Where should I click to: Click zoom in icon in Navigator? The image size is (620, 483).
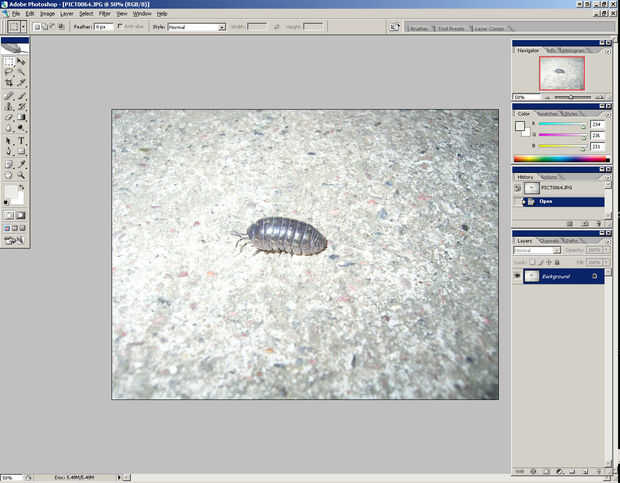pos(599,97)
